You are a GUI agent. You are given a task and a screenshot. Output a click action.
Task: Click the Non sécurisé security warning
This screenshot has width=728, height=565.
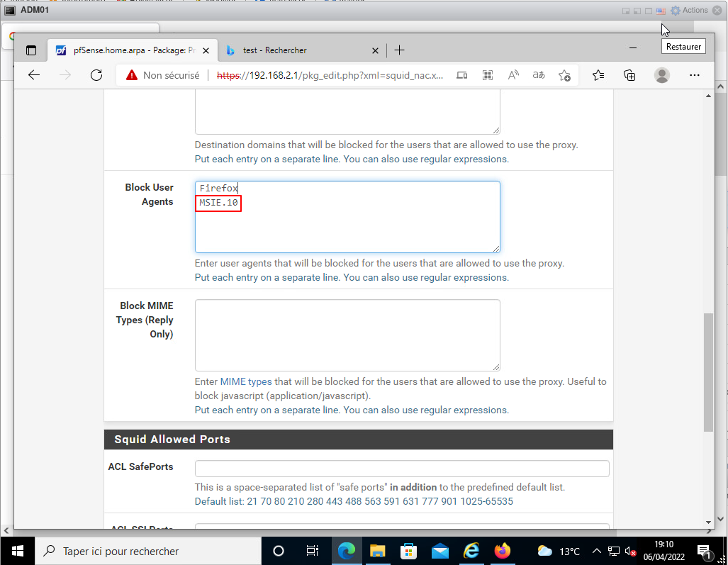pyautogui.click(x=163, y=75)
